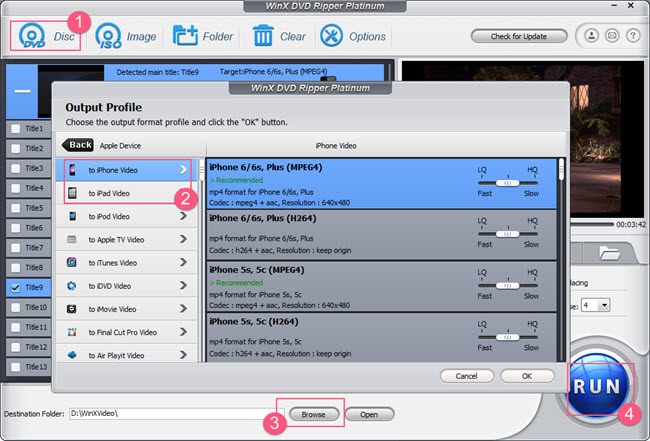Check the Title3 checkbox
Screen dimensions: 650x441
[16, 168]
